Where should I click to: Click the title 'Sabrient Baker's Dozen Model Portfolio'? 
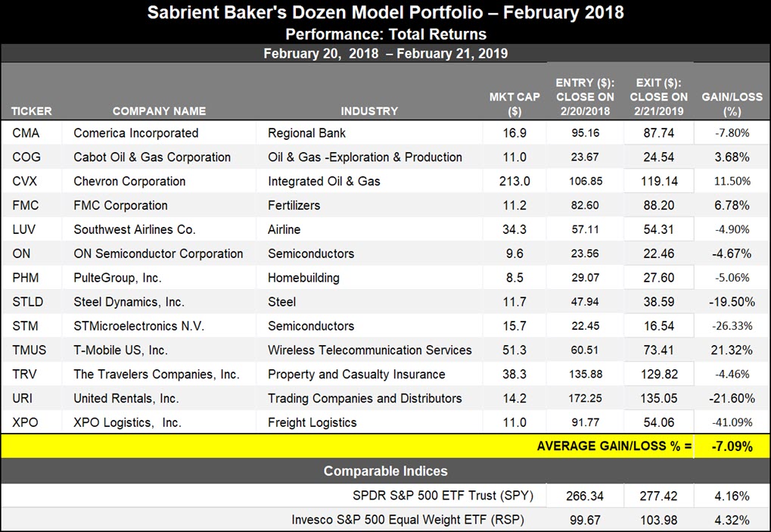pyautogui.click(x=316, y=12)
